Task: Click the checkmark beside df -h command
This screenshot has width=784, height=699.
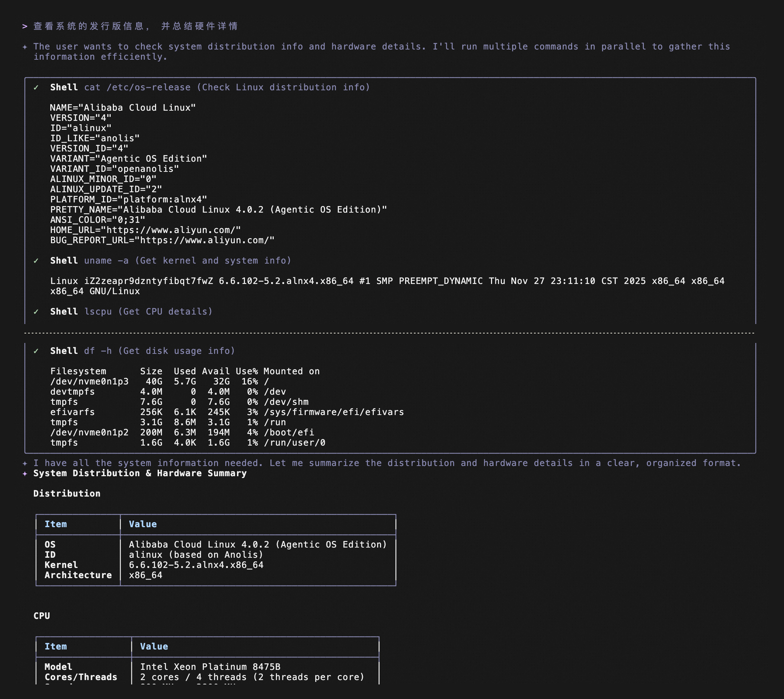Action: [x=36, y=351]
